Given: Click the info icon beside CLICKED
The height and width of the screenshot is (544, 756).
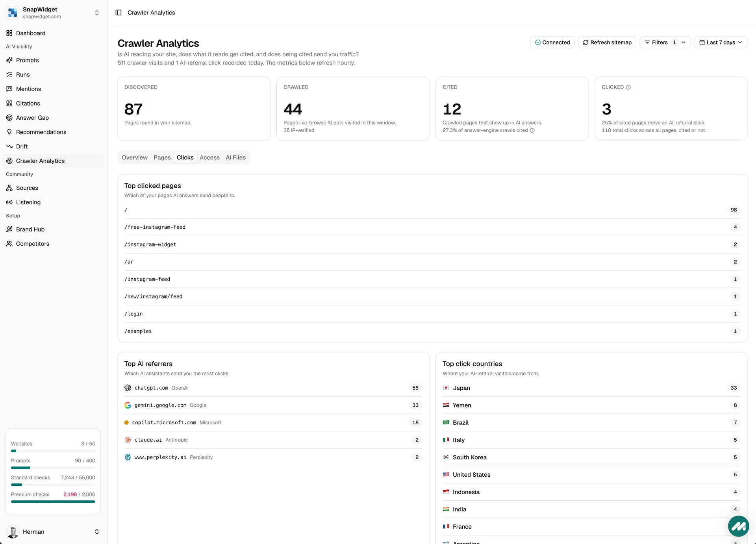Looking at the screenshot, I should 628,87.
